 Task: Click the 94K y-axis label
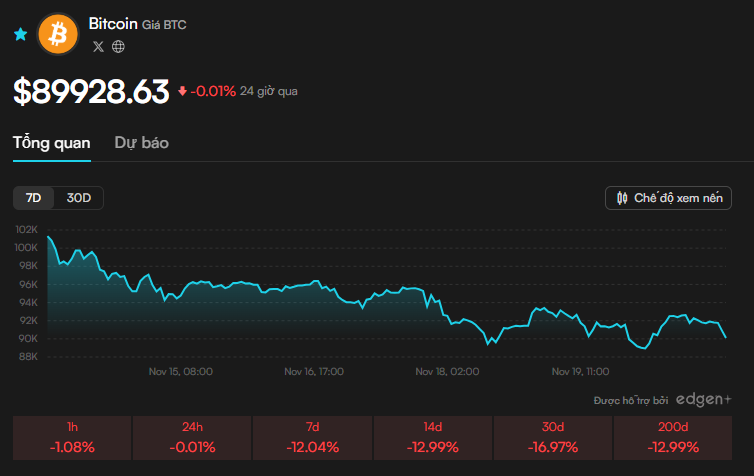(x=28, y=302)
